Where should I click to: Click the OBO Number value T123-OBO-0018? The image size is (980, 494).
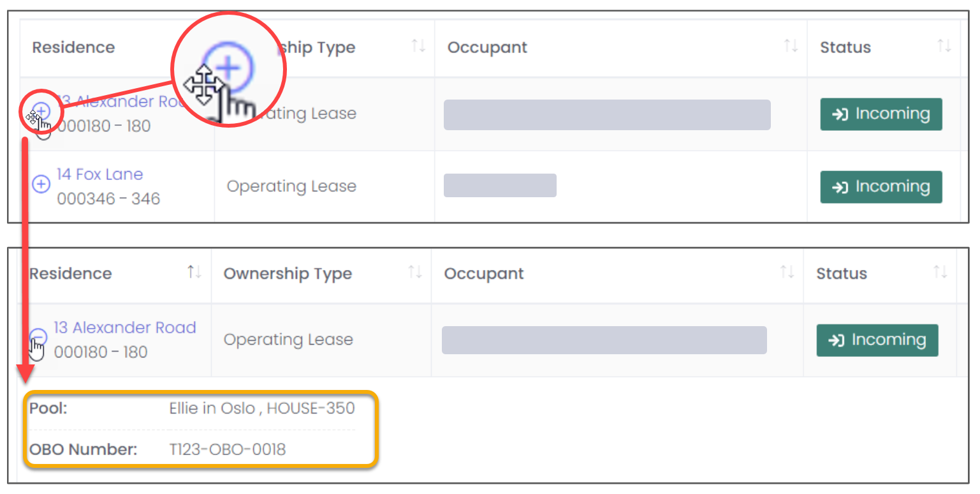228,449
